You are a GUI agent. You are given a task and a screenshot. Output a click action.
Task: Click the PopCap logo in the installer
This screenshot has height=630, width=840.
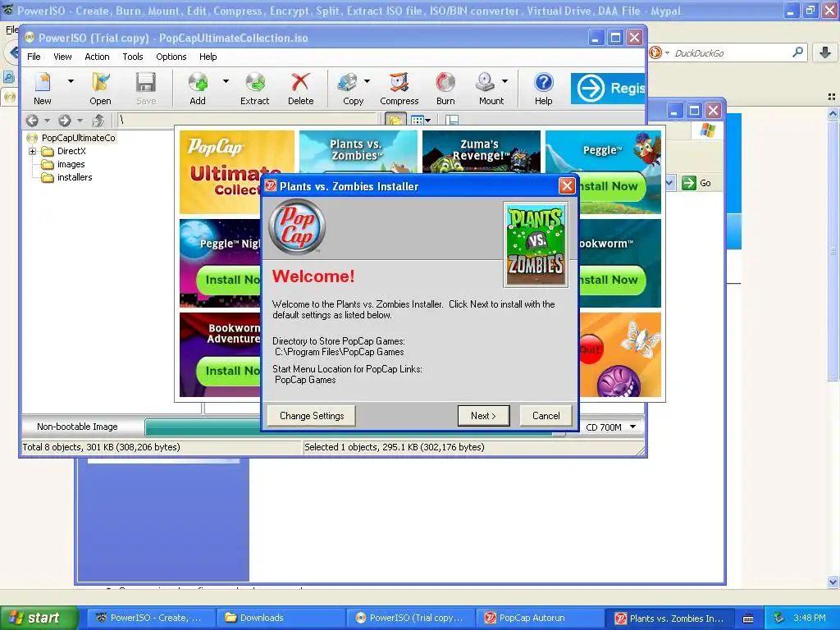297,226
